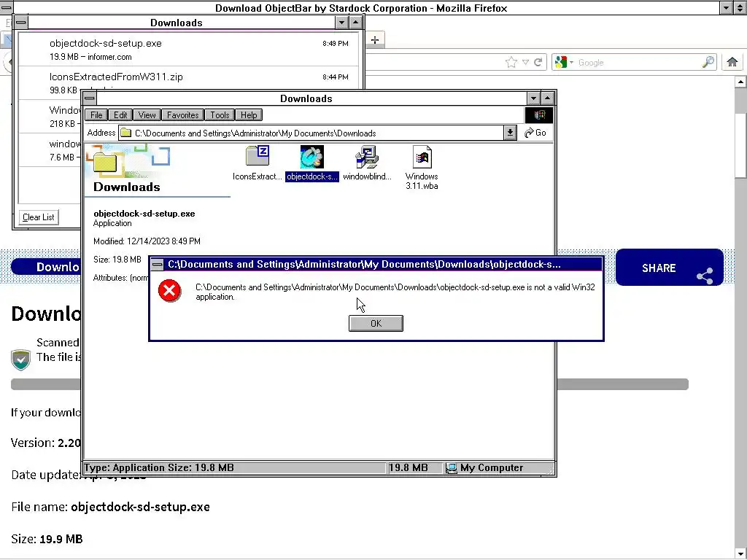Open the Google search engine dropdown
This screenshot has width=747, height=560.
tap(564, 63)
